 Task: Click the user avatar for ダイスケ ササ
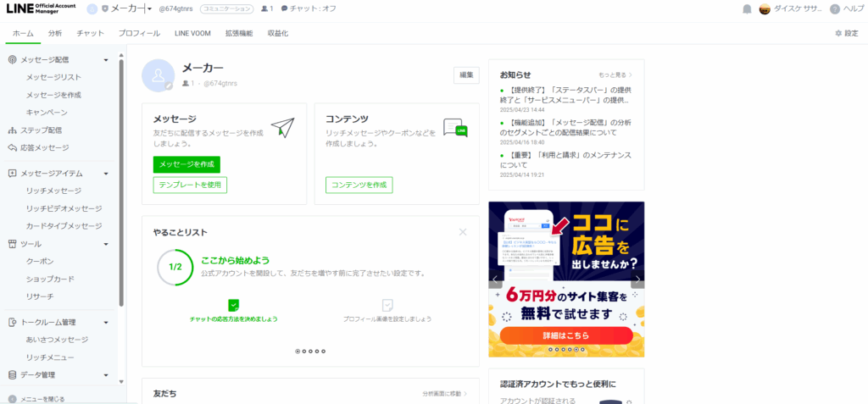(765, 8)
